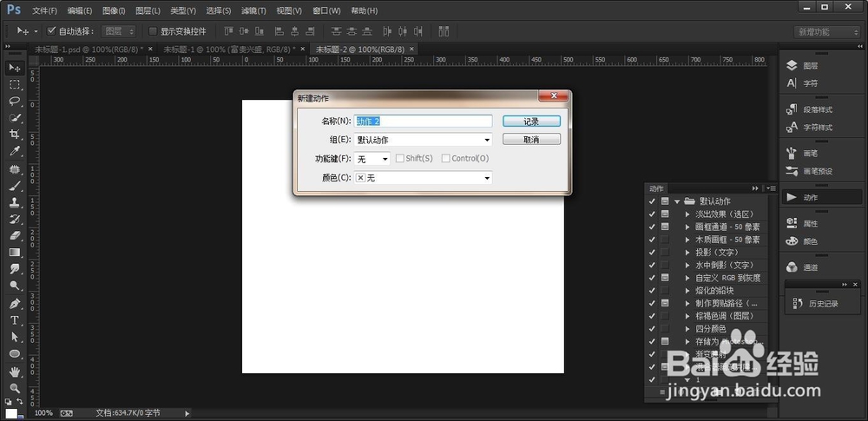Toggle checkmark for 四分颜色 action
Viewport: 868px width, 421px height.
tap(652, 328)
